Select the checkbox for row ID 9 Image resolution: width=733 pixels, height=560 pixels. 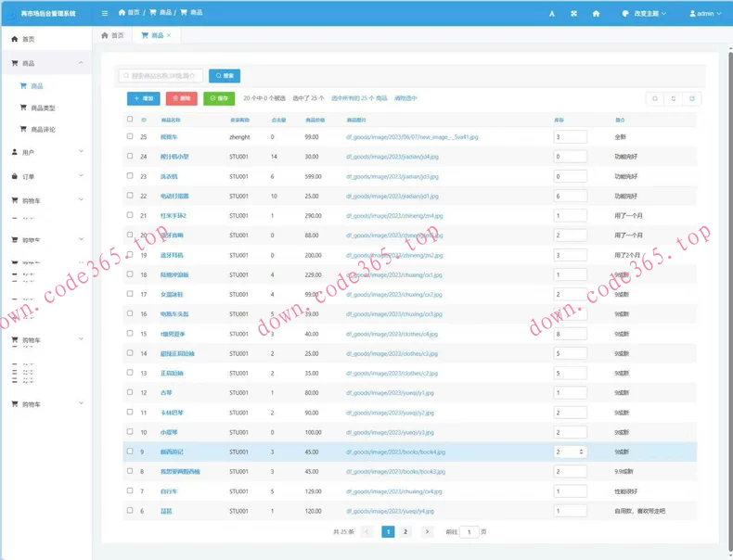click(x=130, y=452)
